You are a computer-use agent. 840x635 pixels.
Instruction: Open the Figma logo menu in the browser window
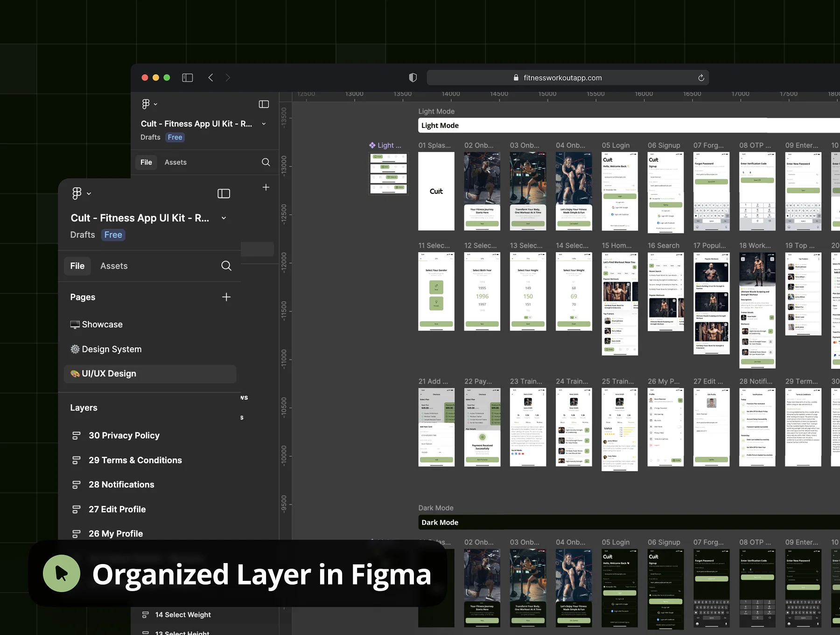pyautogui.click(x=146, y=104)
